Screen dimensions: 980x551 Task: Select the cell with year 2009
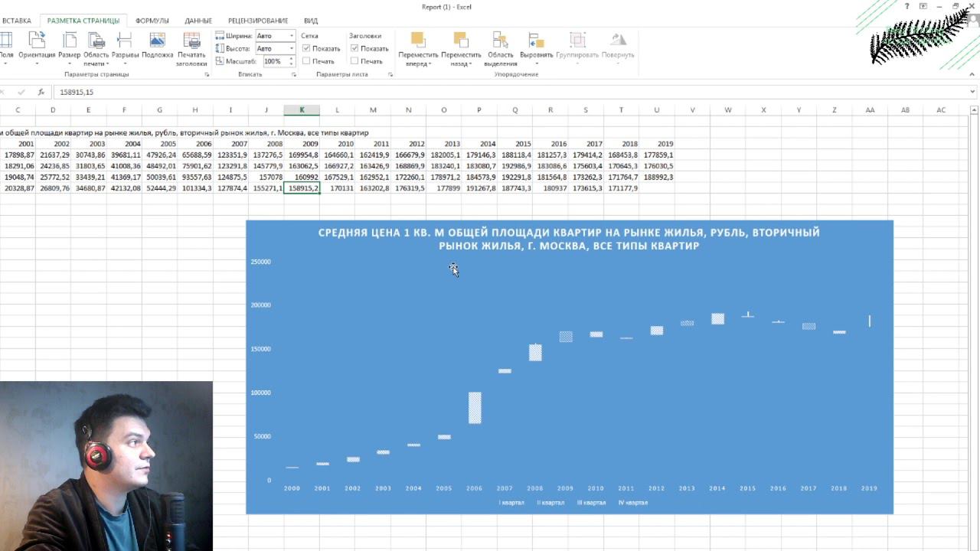coord(302,144)
